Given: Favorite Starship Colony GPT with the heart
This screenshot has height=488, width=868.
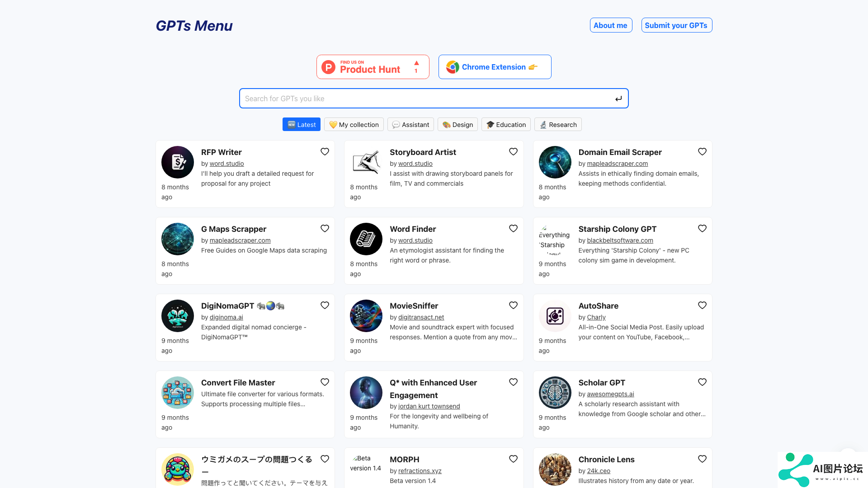Looking at the screenshot, I should (702, 229).
